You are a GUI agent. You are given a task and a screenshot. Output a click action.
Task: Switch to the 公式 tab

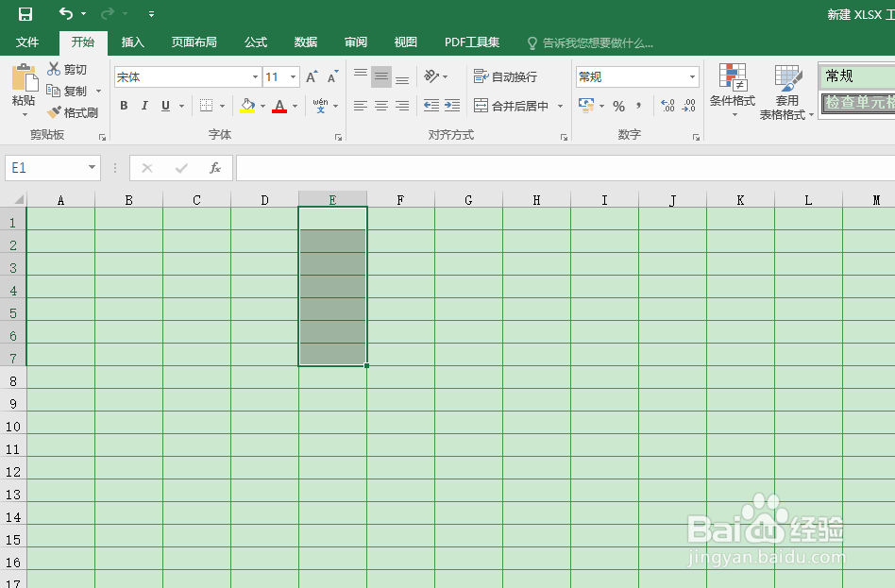pos(256,42)
